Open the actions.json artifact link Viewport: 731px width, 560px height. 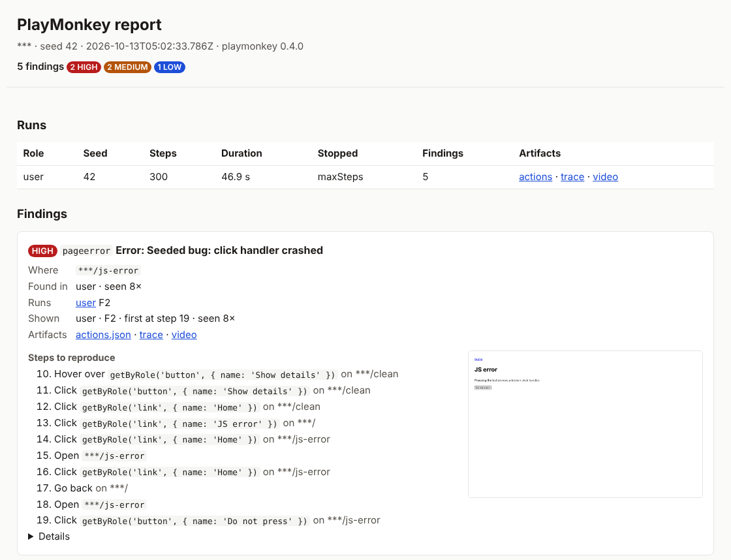(x=103, y=335)
